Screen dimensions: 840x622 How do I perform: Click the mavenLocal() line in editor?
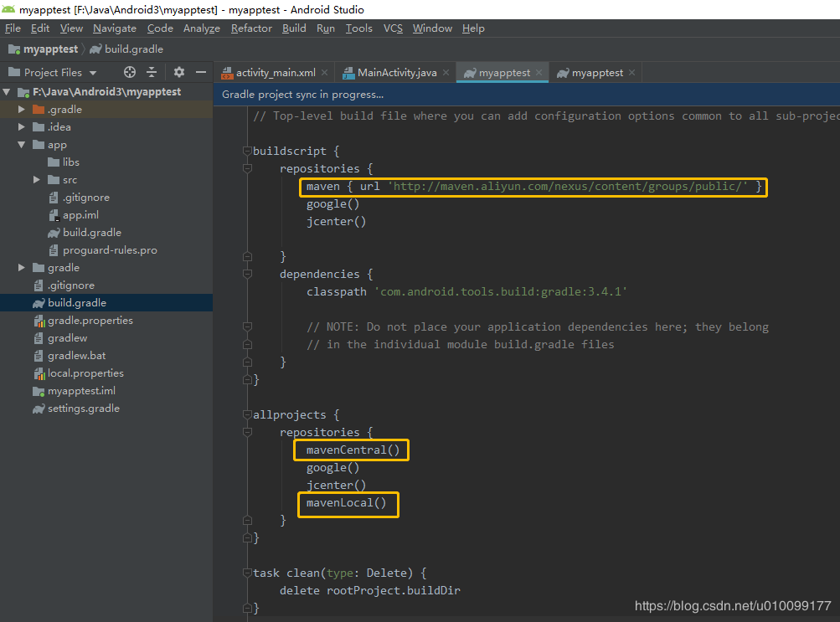point(346,503)
